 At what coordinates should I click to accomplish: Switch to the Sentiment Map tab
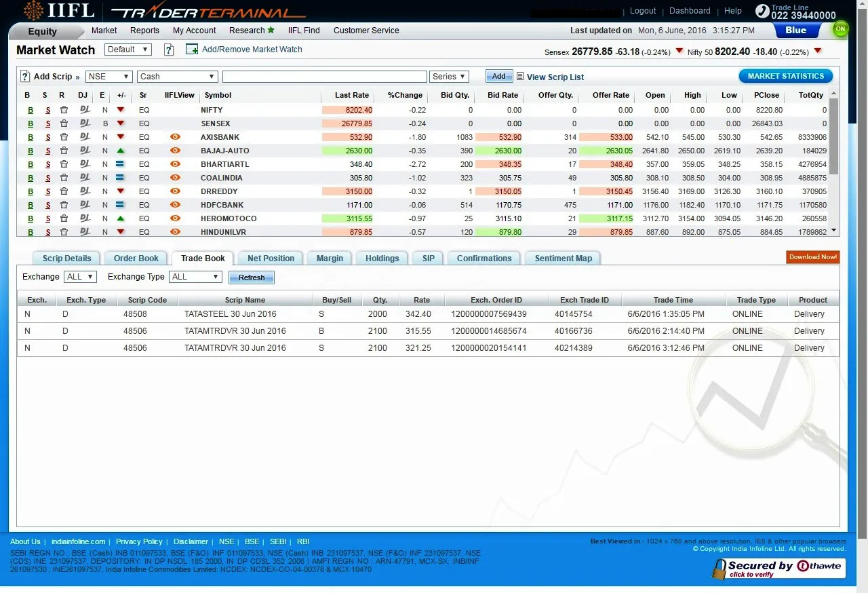564,259
